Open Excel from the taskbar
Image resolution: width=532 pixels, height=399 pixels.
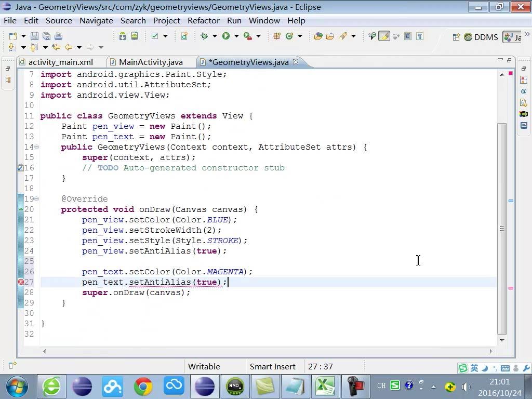coord(325,387)
